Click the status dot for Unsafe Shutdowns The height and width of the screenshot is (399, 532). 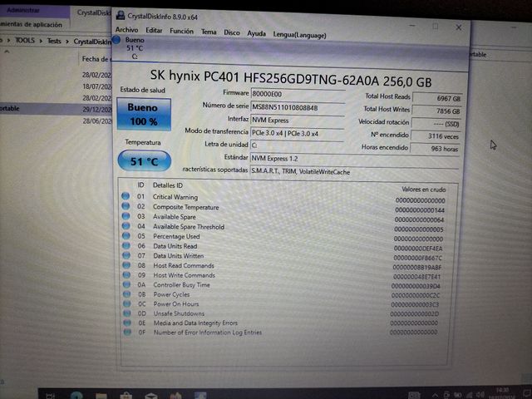pos(127,313)
